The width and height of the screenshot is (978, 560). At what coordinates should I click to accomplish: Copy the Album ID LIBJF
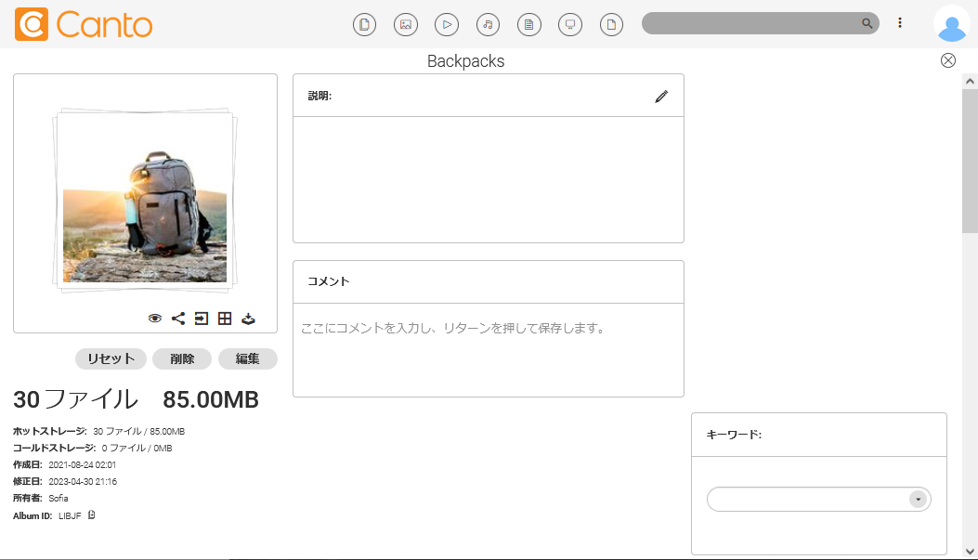92,514
